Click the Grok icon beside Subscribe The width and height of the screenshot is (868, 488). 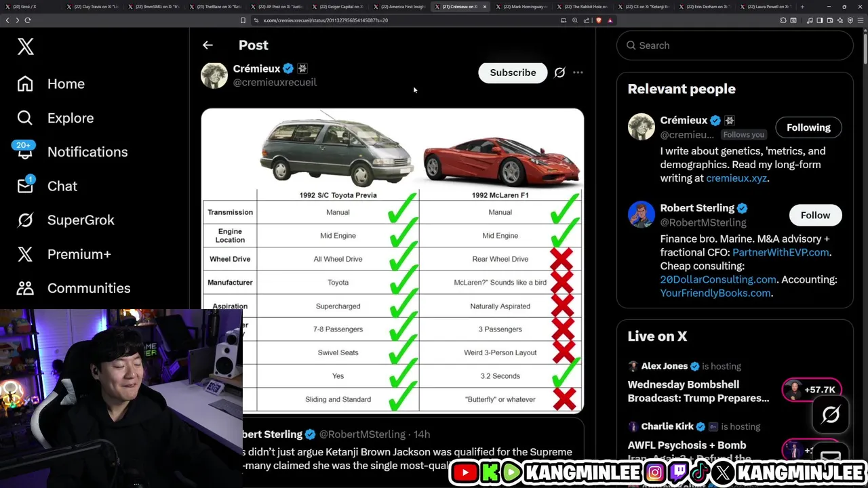coord(559,73)
